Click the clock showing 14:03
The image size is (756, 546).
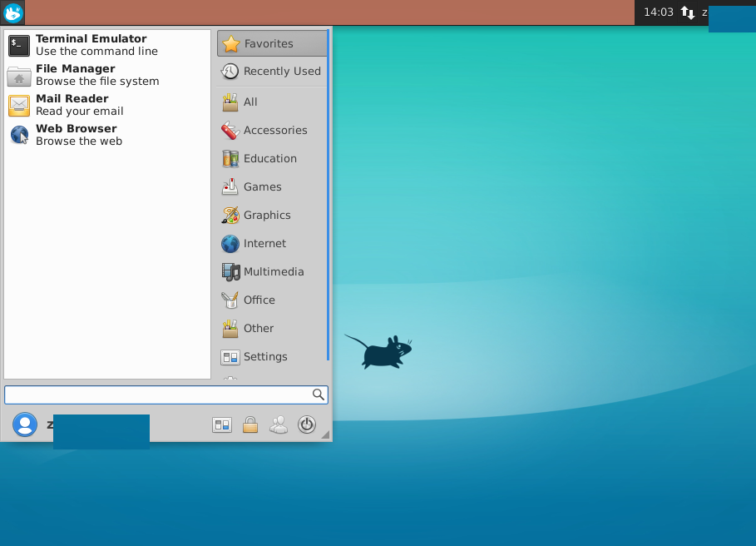pyautogui.click(x=658, y=12)
